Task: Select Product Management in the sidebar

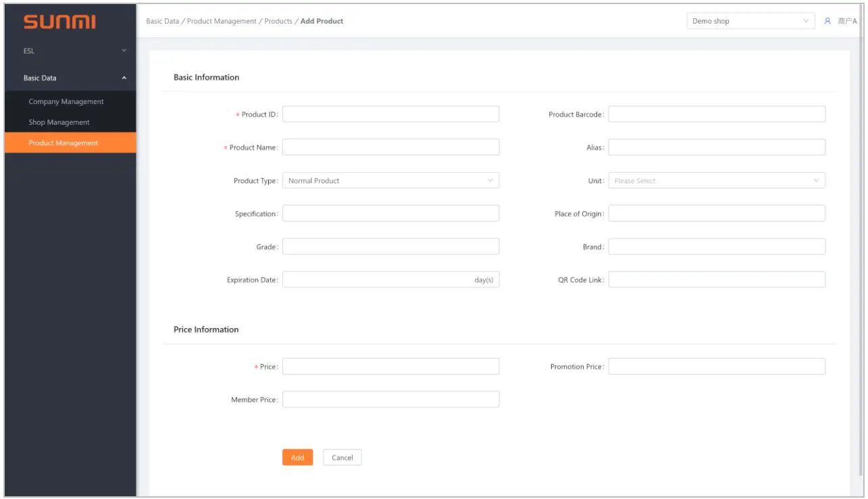Action: point(63,143)
